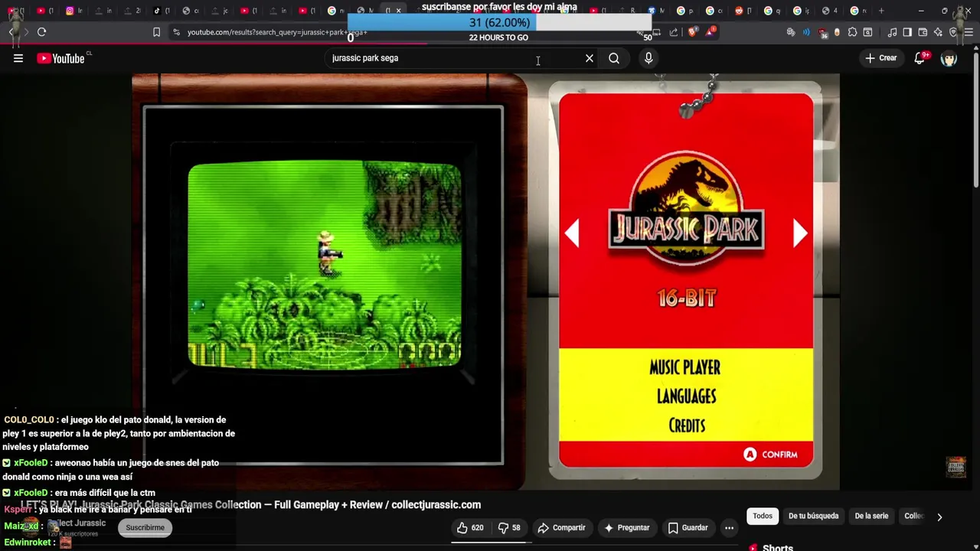
Task: Click the Preguntar ask button
Action: 626,527
